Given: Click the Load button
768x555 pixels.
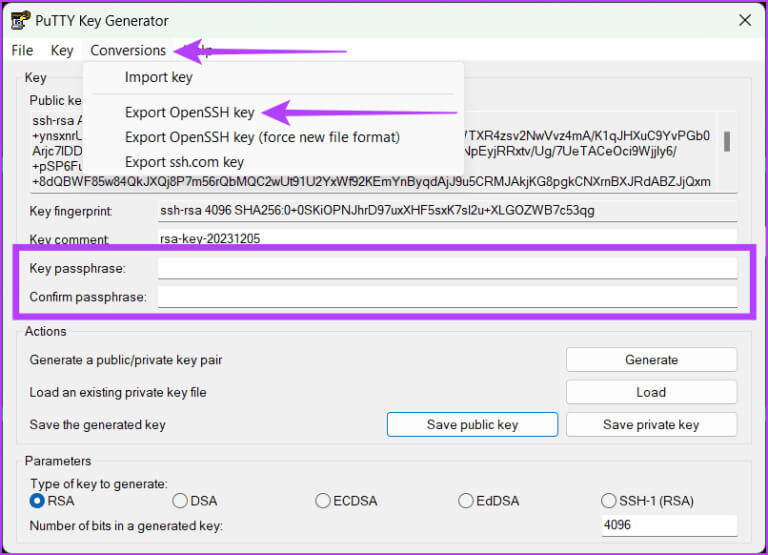Looking at the screenshot, I should [651, 392].
